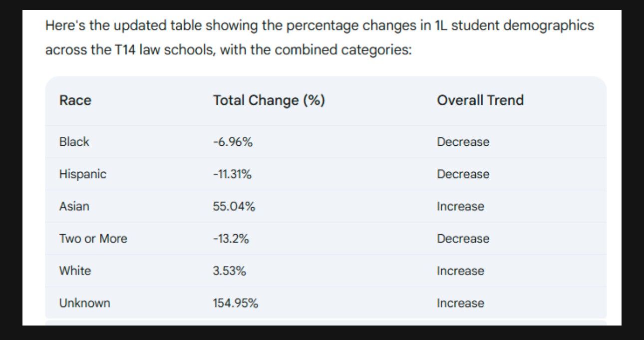Viewport: 644px width, 340px height.
Task: Click the Race column header
Action: 75,100
